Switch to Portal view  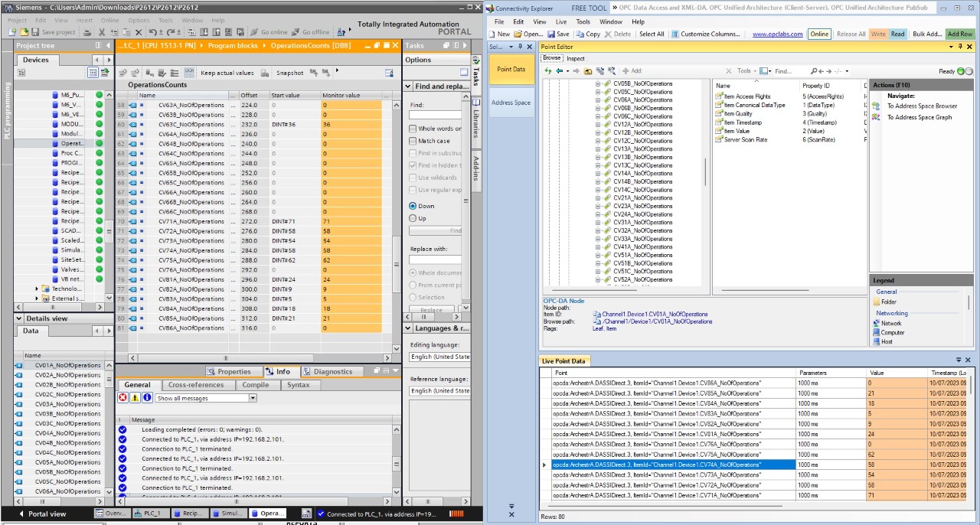43,514
